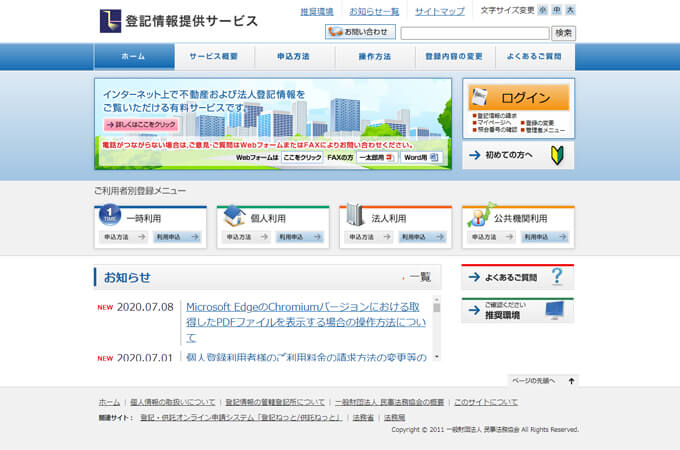This screenshot has height=450, width=680.
Task: Set font size to 小 (small)
Action: pos(543,10)
